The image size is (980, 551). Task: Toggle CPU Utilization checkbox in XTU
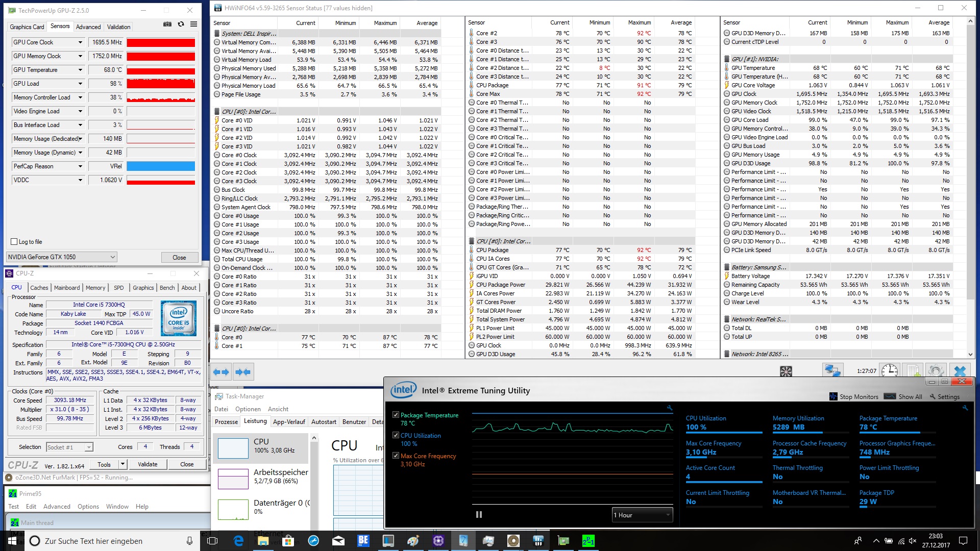coord(396,435)
